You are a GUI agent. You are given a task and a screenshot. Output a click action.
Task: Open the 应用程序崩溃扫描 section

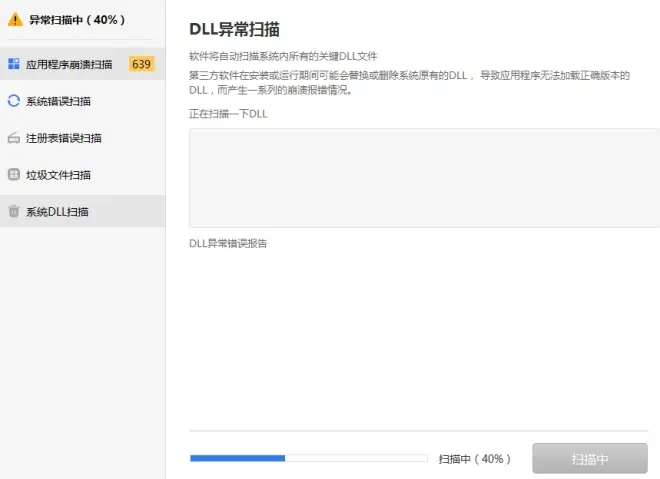(x=82, y=64)
